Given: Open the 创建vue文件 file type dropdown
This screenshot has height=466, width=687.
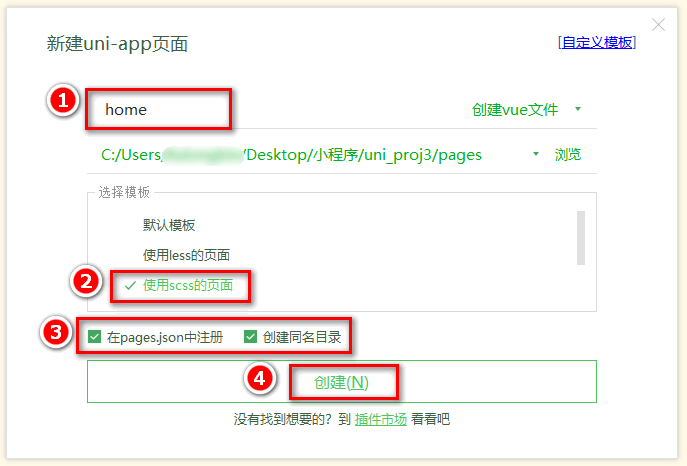Looking at the screenshot, I should 515,109.
